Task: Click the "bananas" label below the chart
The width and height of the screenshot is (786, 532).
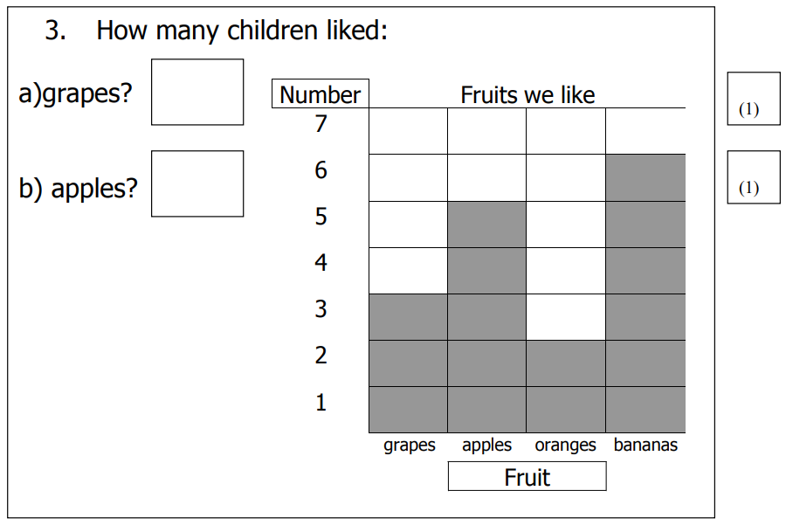Action: (x=645, y=446)
